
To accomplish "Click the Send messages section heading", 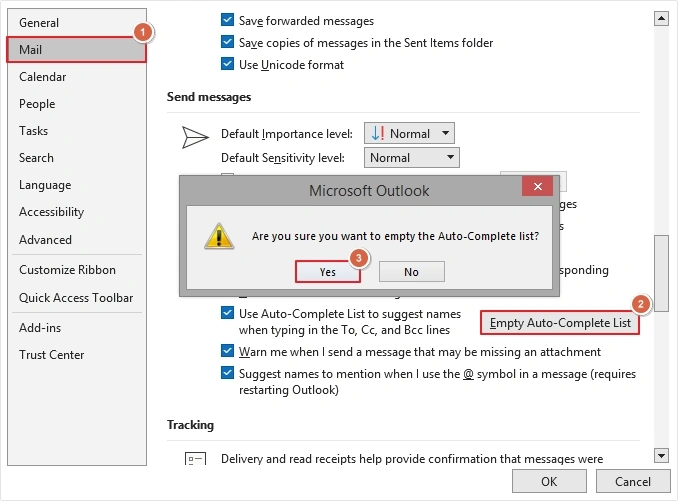I will (x=209, y=97).
